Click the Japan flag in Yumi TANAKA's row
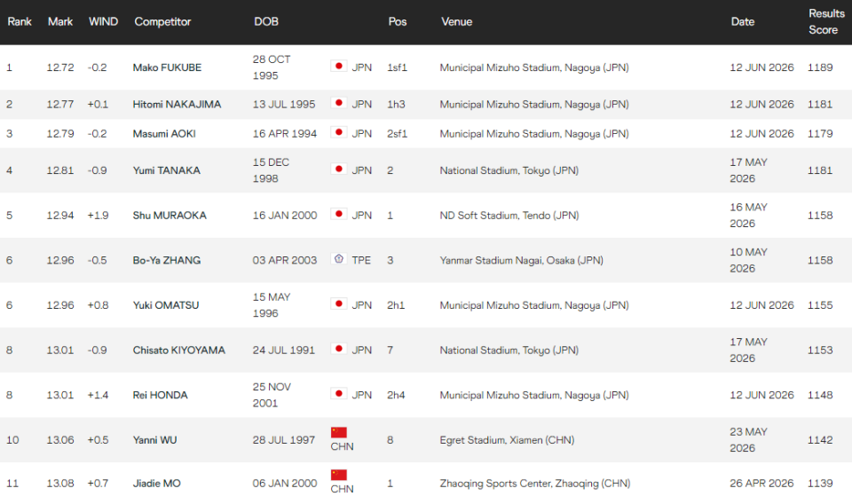Viewport: 852px width, 504px height. point(338,169)
